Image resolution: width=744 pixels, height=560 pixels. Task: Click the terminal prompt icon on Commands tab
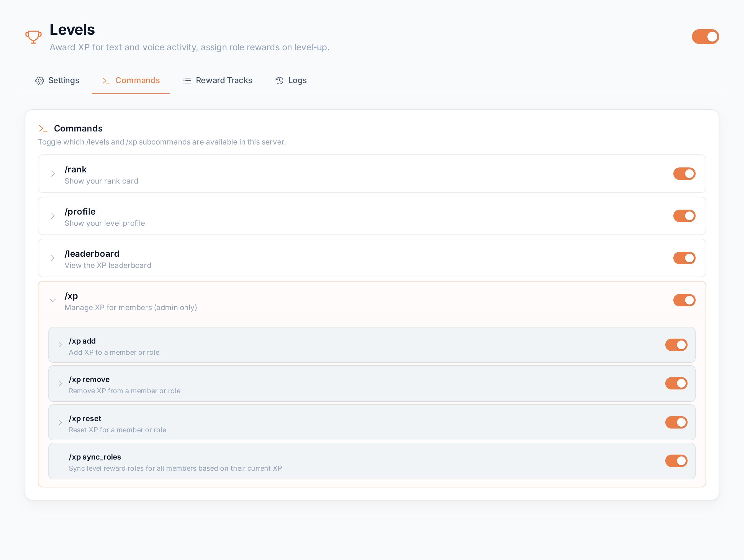click(106, 80)
